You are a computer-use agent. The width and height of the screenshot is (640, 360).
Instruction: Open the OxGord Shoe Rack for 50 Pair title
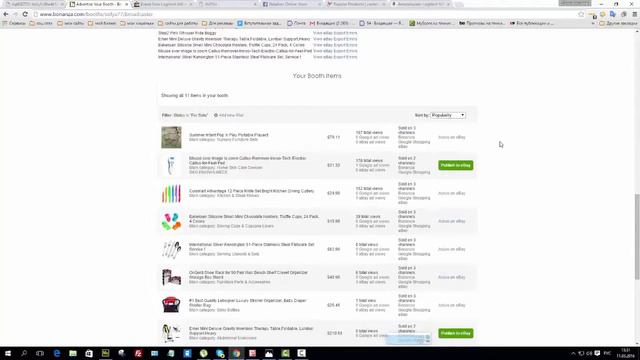pos(249,275)
